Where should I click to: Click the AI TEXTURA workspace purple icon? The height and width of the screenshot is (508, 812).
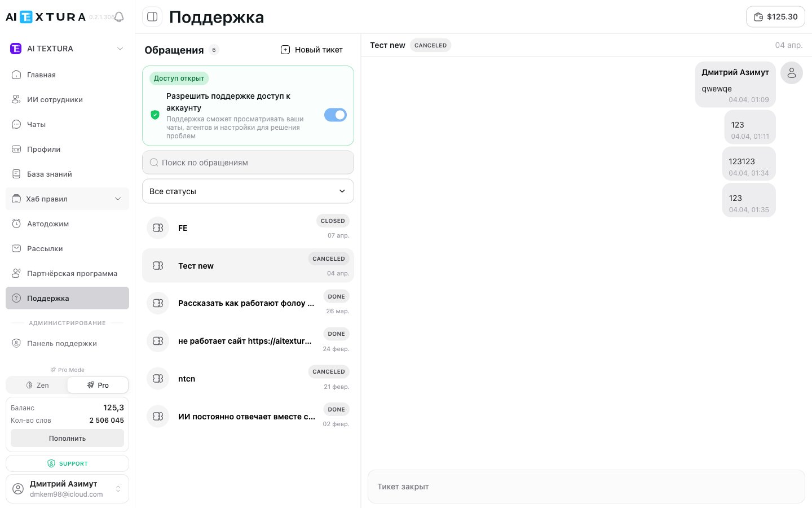(x=16, y=49)
